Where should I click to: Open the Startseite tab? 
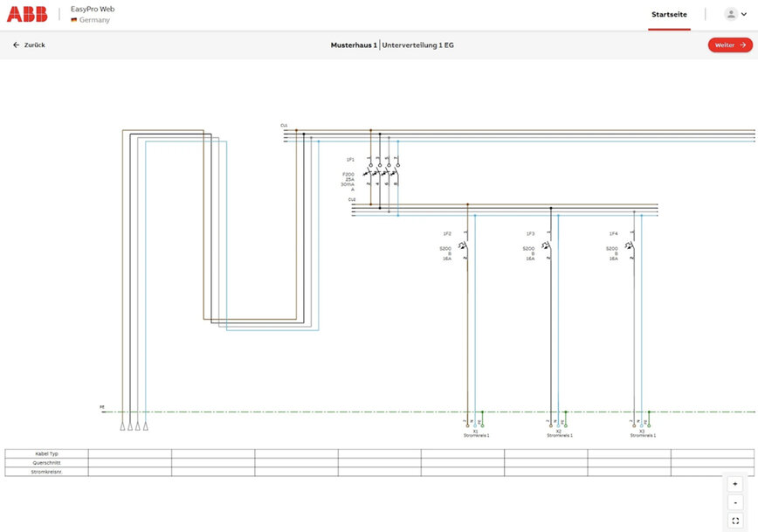click(669, 15)
